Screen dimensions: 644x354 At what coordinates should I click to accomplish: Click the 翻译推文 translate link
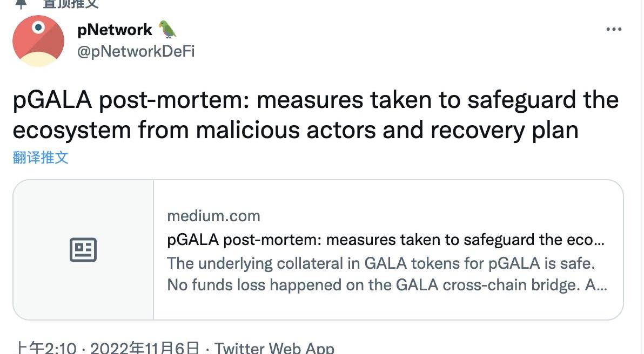point(41,158)
